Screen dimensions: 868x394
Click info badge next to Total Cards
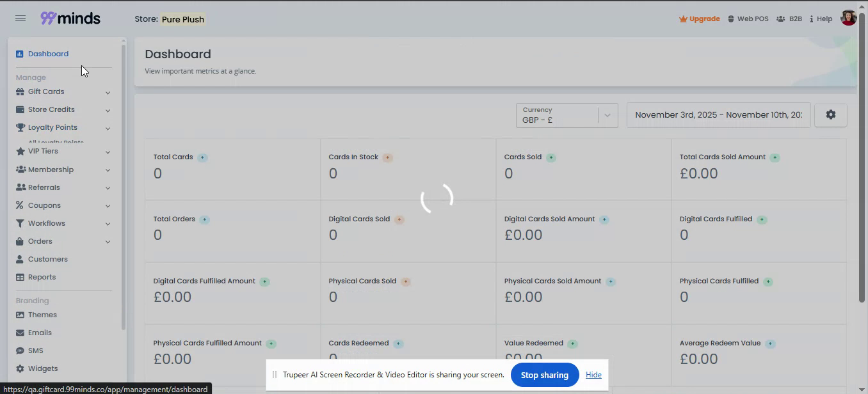coord(202,157)
